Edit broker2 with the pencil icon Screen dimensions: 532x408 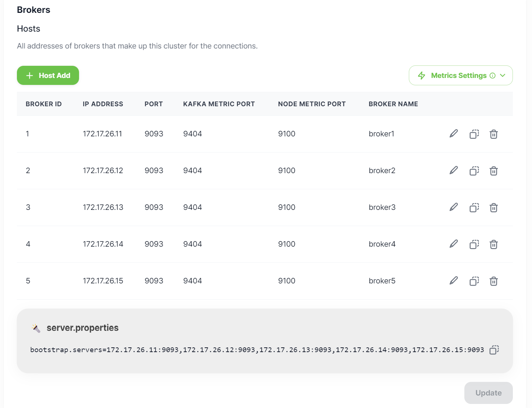point(454,171)
